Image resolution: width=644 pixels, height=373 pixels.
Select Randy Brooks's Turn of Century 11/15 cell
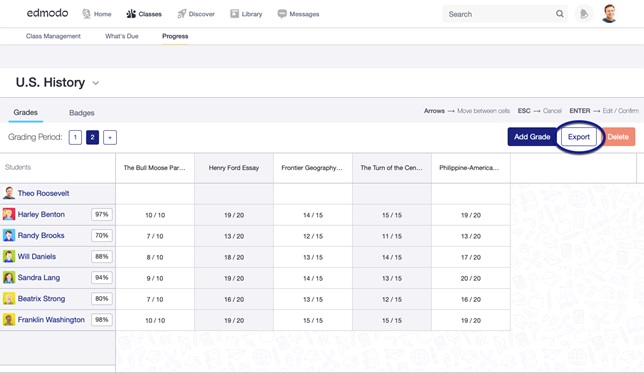point(391,236)
